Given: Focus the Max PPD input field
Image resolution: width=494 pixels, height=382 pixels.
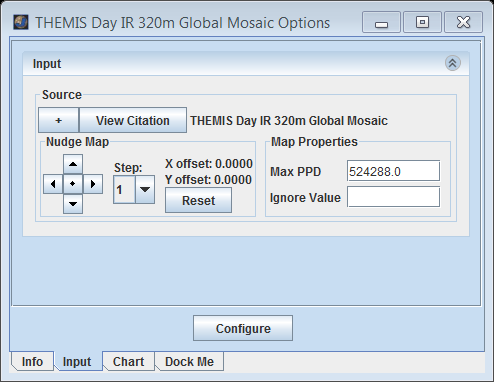Looking at the screenshot, I should pyautogui.click(x=393, y=171).
